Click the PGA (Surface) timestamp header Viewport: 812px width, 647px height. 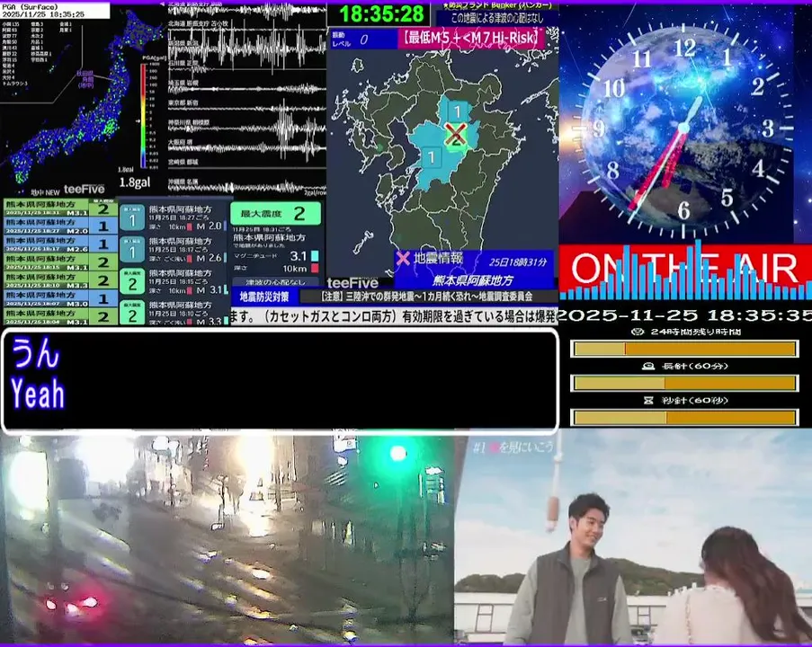click(x=54, y=11)
